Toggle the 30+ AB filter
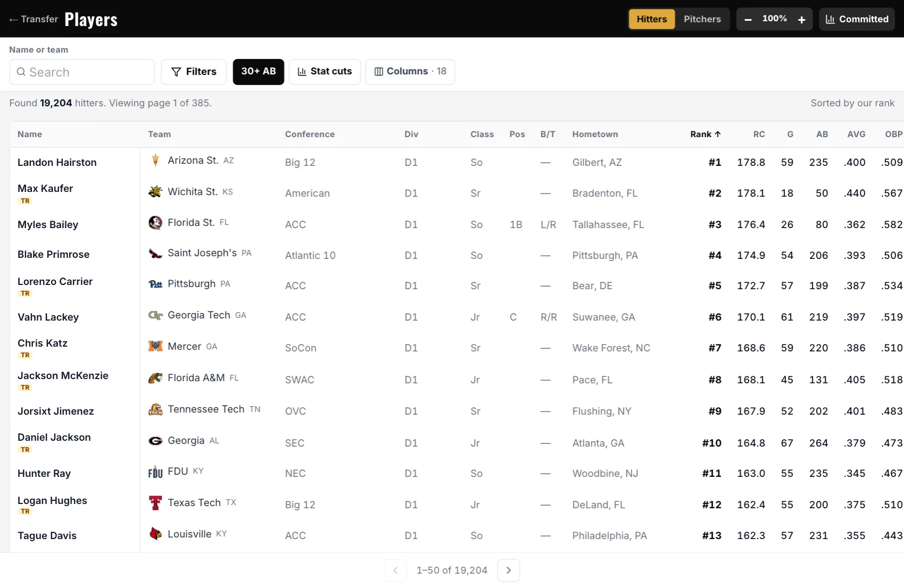Image resolution: width=904 pixels, height=588 pixels. [258, 72]
